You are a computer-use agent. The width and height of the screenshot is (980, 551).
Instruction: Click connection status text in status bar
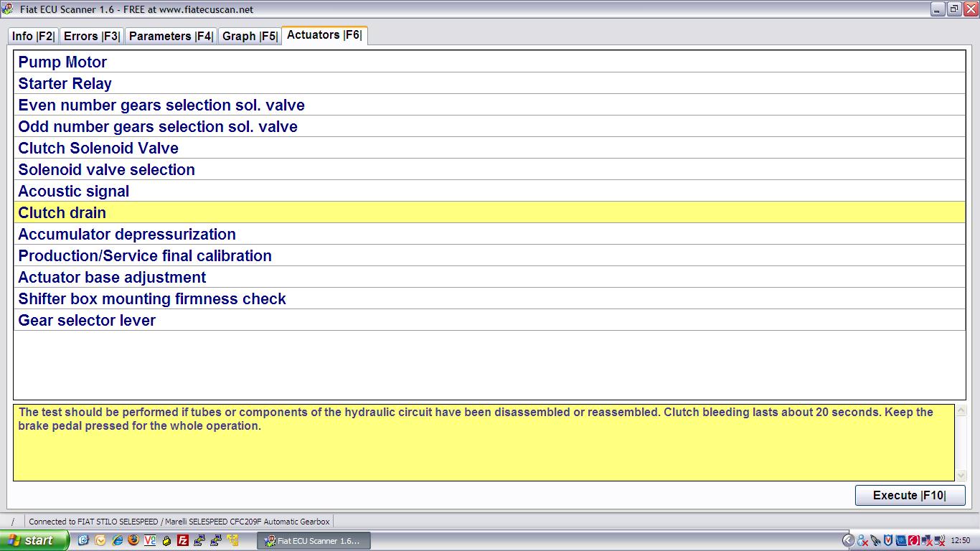click(x=179, y=522)
